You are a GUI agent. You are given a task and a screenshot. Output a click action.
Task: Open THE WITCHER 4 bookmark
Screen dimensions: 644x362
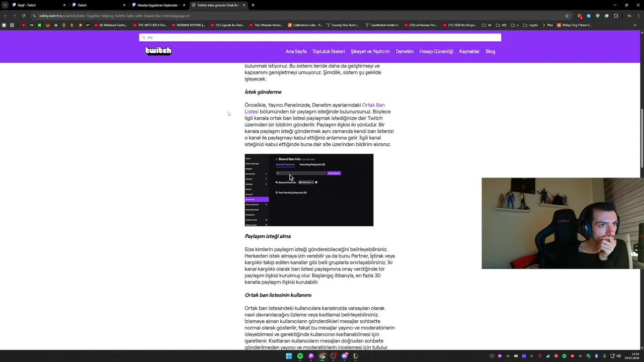(149, 25)
